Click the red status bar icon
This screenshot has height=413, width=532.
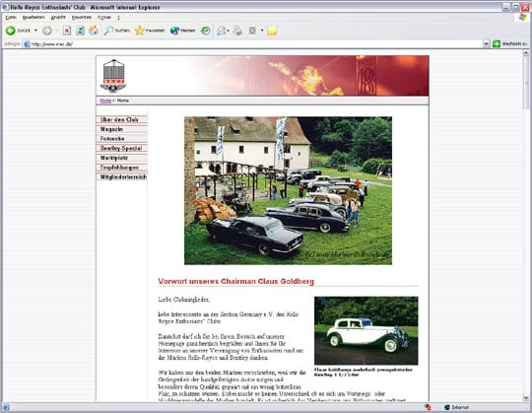tap(428, 407)
